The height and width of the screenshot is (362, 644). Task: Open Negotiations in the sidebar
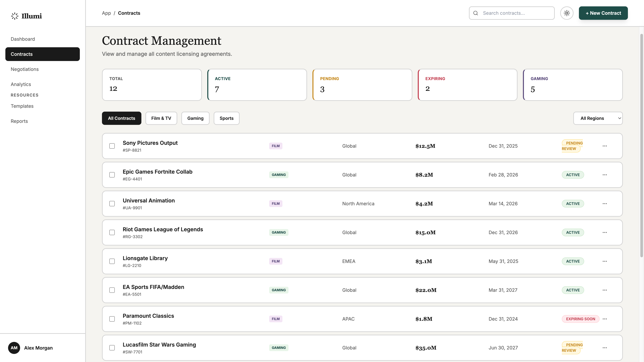pos(24,69)
